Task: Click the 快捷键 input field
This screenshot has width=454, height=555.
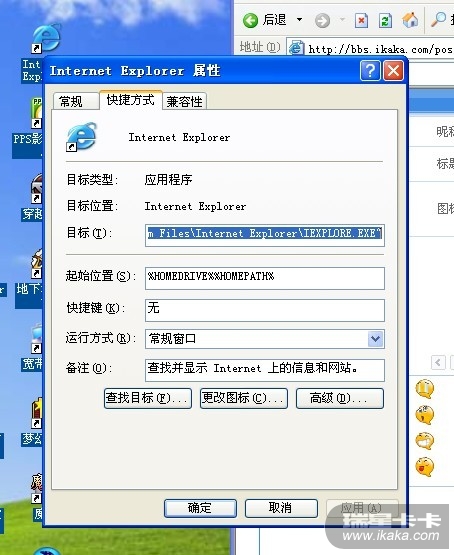Action: (265, 310)
